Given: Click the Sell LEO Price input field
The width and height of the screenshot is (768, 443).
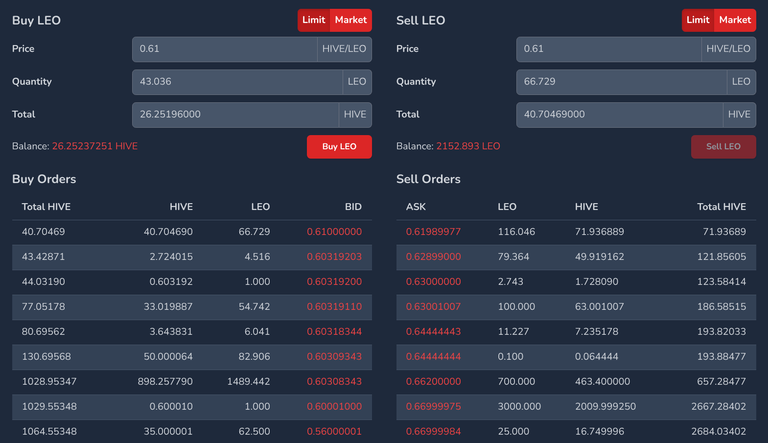Looking at the screenshot, I should pos(609,49).
